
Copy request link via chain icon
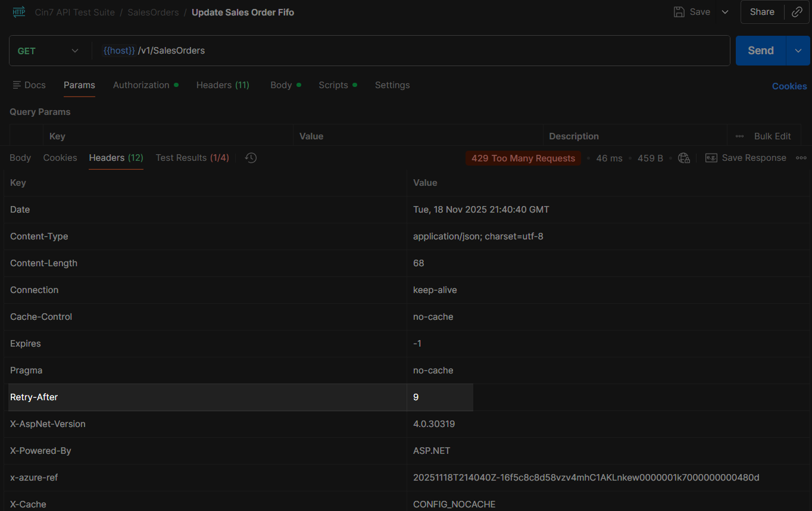tap(797, 12)
